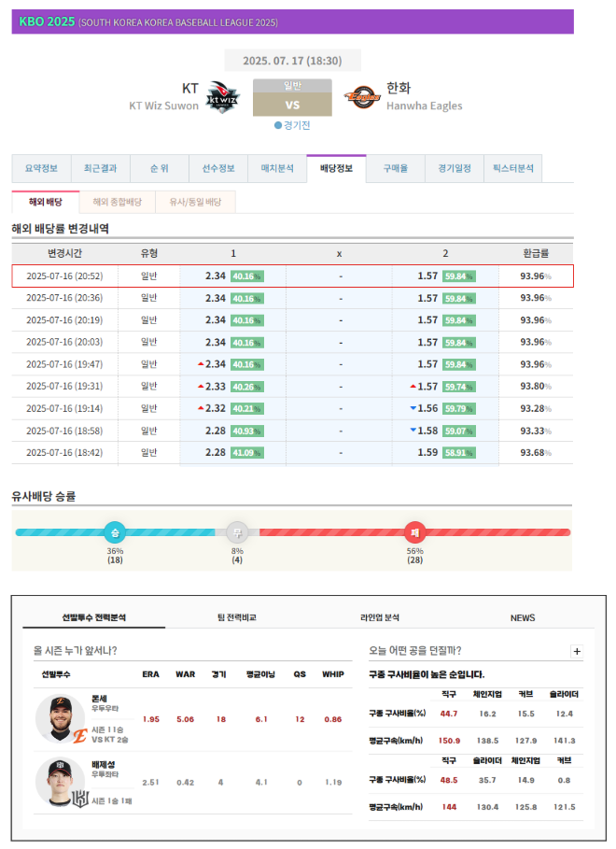Click the 무 draw circle marker
The height and width of the screenshot is (849, 616).
tap(237, 532)
